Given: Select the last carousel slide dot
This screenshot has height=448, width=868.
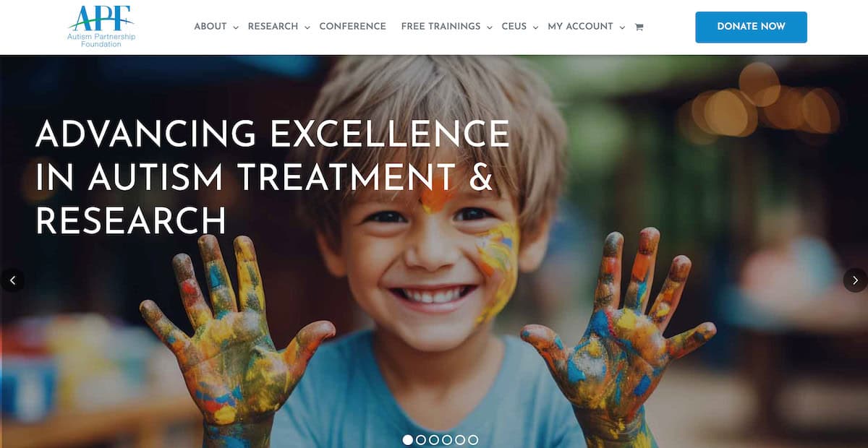Looking at the screenshot, I should pos(473,439).
